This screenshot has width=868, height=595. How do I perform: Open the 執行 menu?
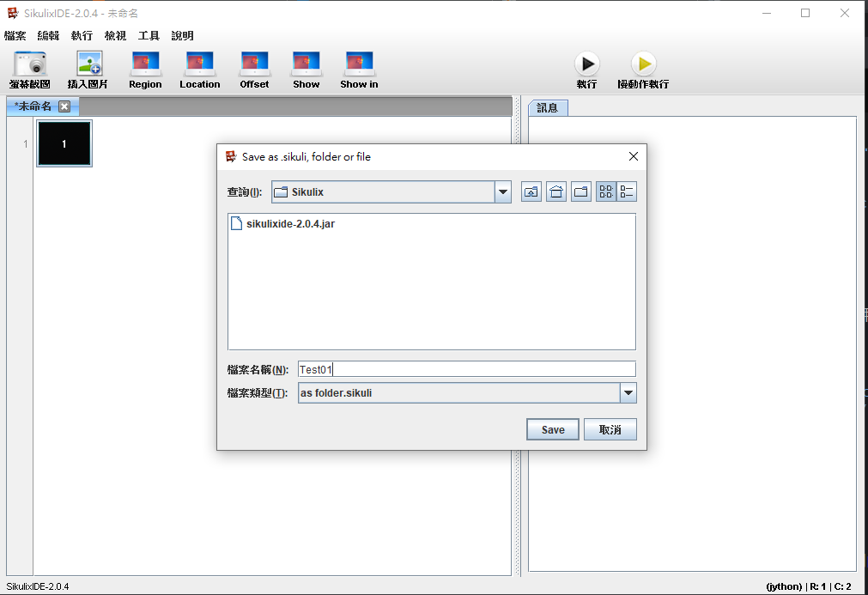[82, 35]
